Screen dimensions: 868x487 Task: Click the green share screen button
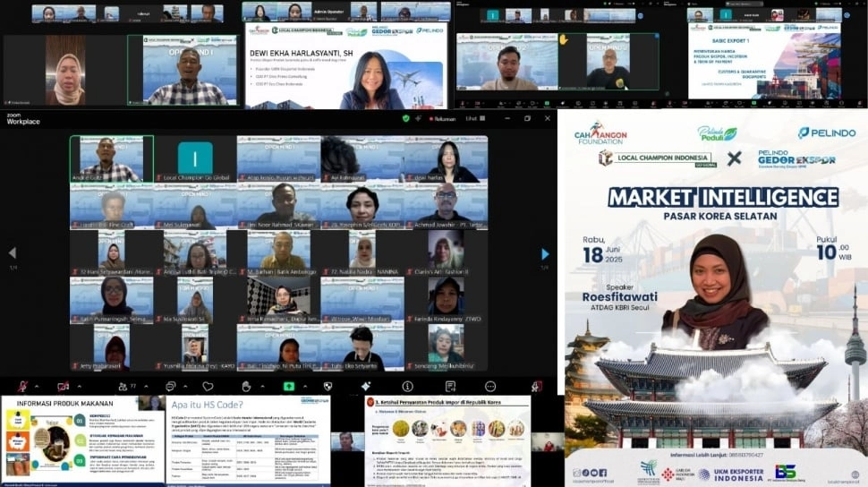point(288,386)
